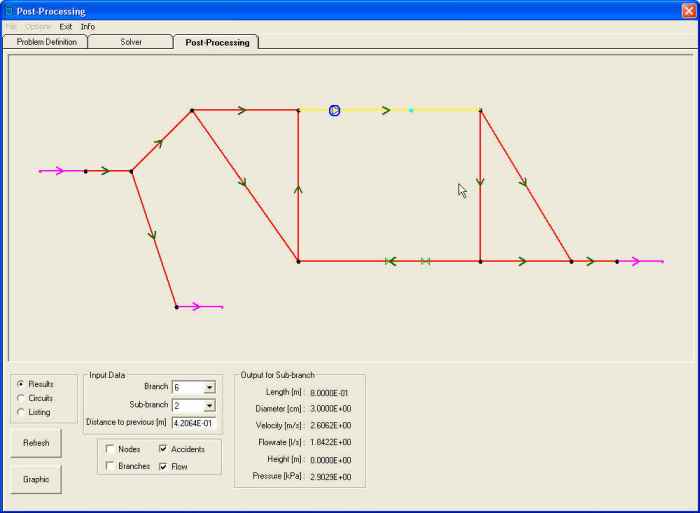Click the cyan node on the yellow branch
Screen dimensions: 700x513
pos(411,110)
